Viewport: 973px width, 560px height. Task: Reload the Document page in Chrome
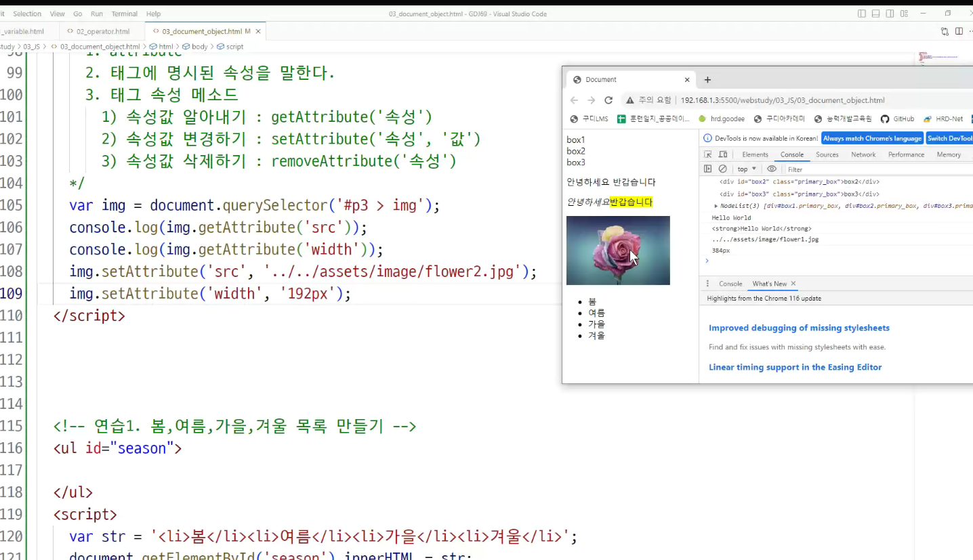point(608,100)
